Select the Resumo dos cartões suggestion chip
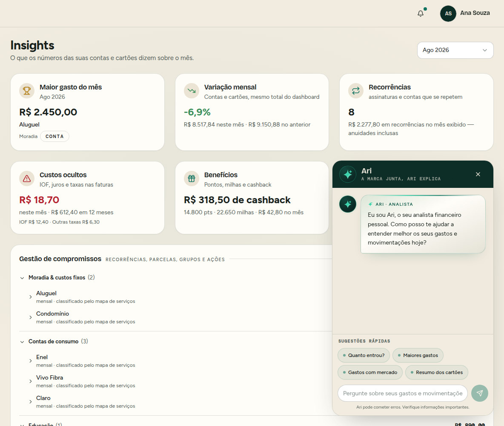 (436, 372)
